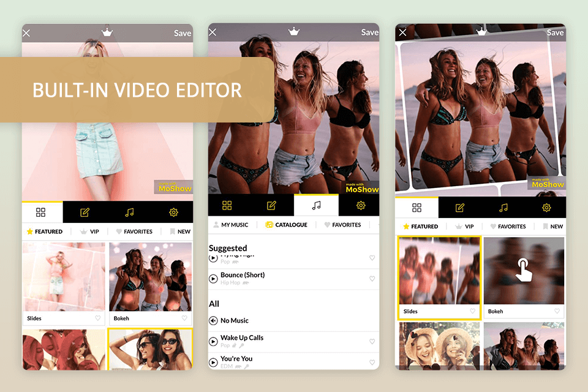Play the You're You track

[213, 363]
